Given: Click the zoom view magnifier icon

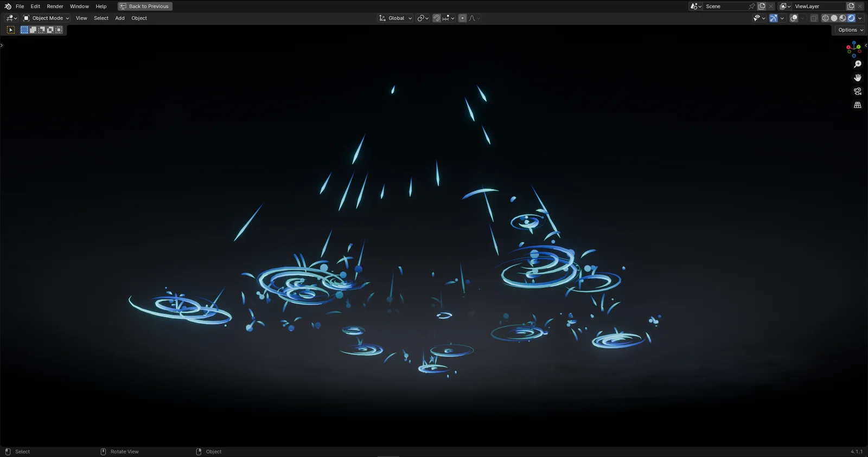Looking at the screenshot, I should point(858,64).
